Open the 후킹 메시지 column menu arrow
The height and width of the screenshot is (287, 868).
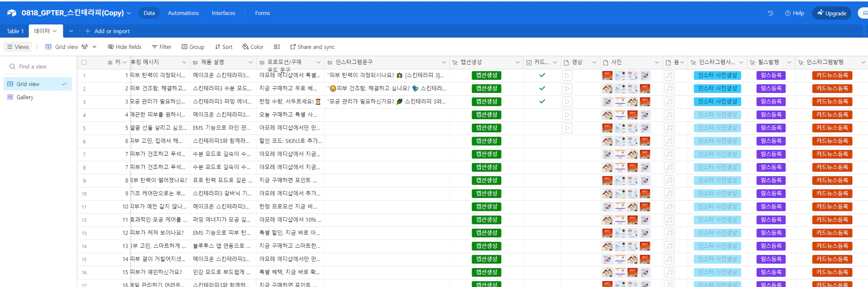click(184, 62)
